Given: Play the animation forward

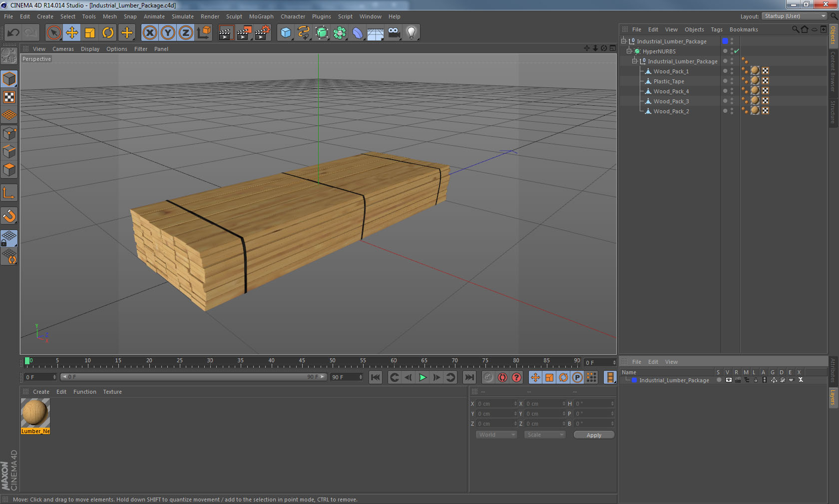Looking at the screenshot, I should point(422,377).
